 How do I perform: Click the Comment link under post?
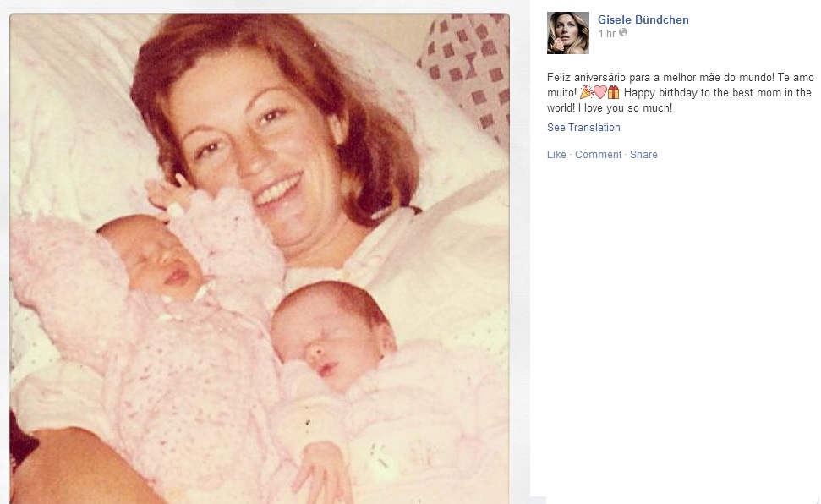tap(598, 155)
